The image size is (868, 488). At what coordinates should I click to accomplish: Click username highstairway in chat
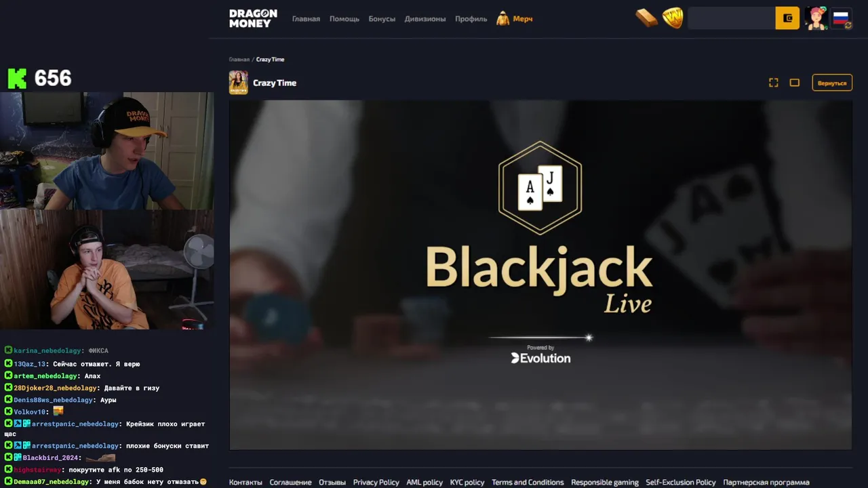point(37,470)
